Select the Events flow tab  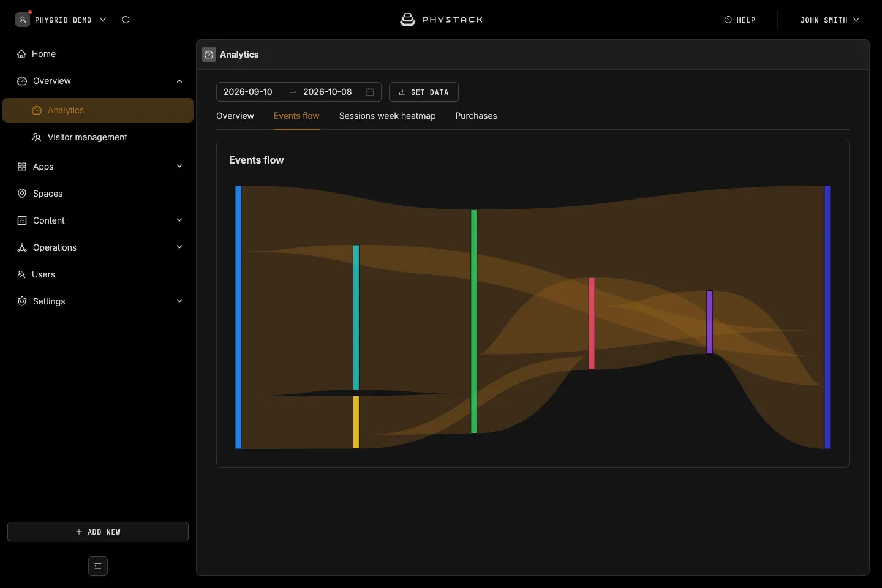(296, 116)
